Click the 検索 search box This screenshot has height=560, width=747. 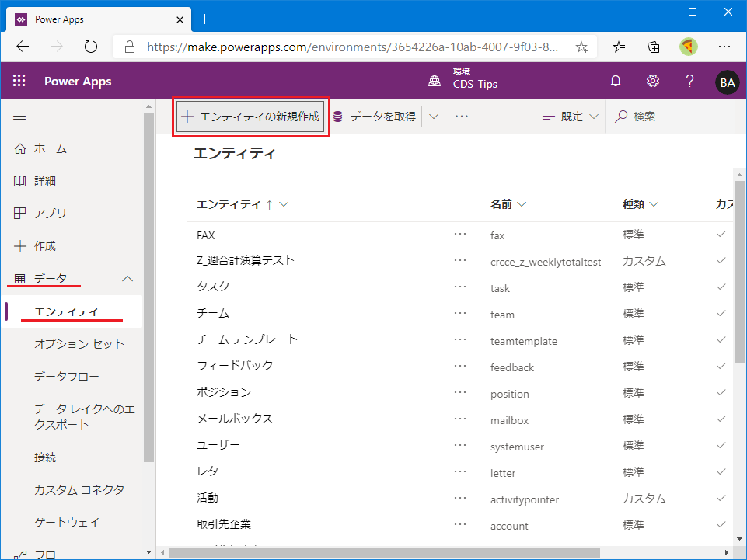[676, 117]
